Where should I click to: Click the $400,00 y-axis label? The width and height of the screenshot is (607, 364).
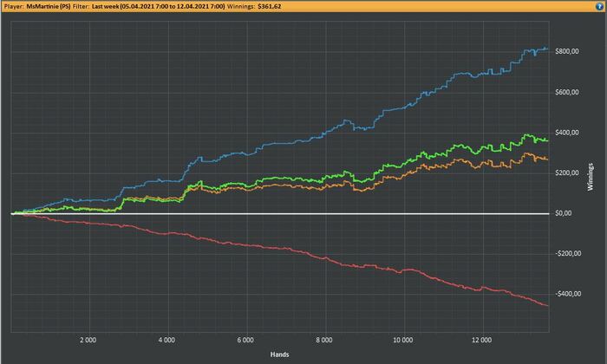coord(567,133)
